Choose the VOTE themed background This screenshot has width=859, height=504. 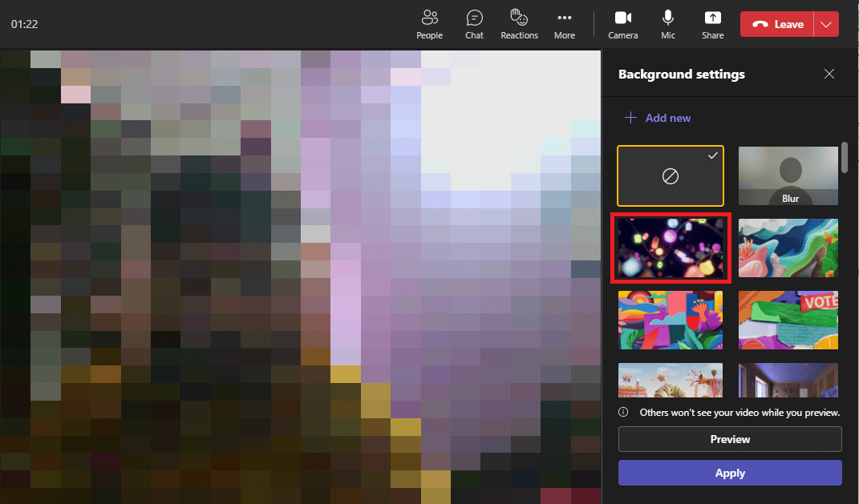pyautogui.click(x=788, y=321)
